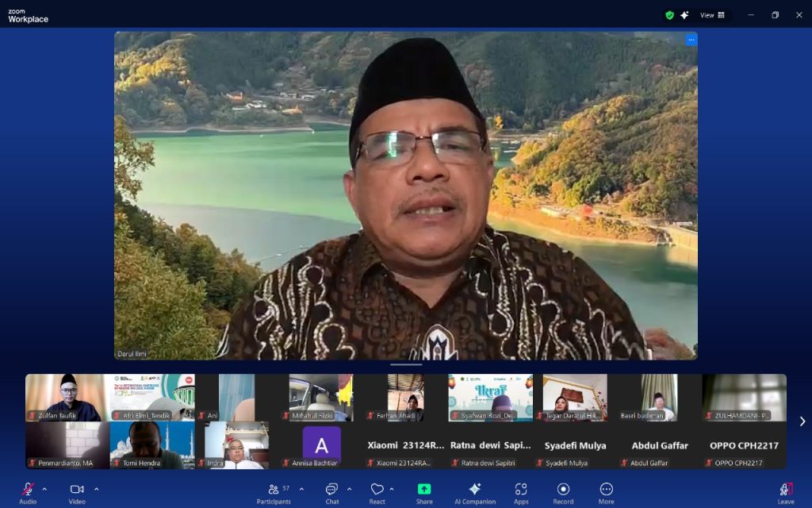The height and width of the screenshot is (508, 812).
Task: Click the blue options button on speaker video
Action: (691, 39)
